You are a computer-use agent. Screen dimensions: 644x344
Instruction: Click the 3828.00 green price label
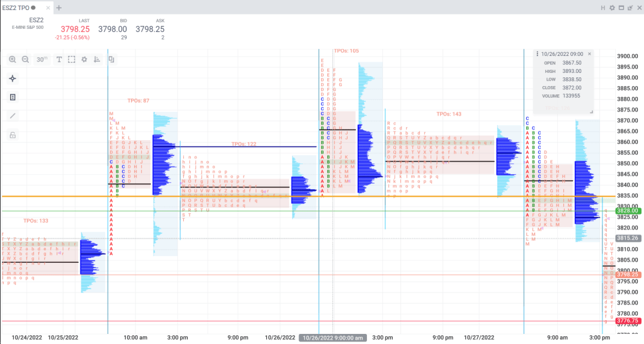(x=628, y=211)
